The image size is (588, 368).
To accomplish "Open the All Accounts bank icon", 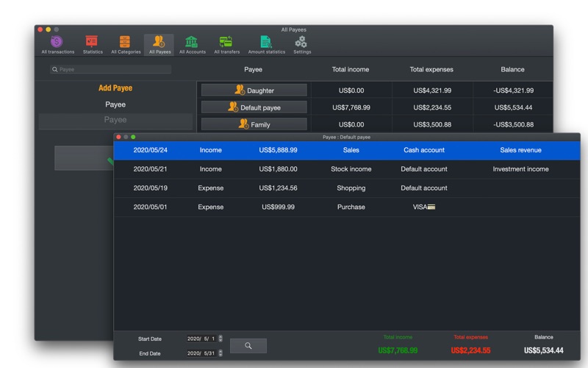I will 192,45.
